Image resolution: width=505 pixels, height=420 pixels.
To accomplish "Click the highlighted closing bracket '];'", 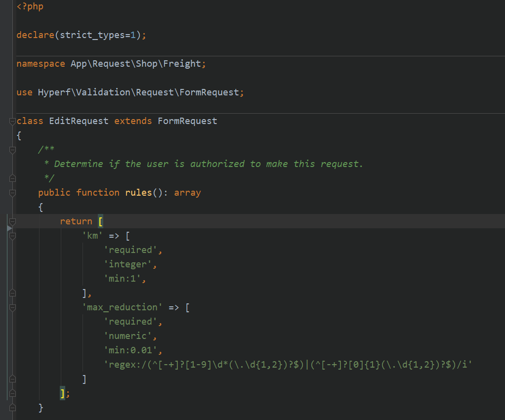I will tap(63, 393).
